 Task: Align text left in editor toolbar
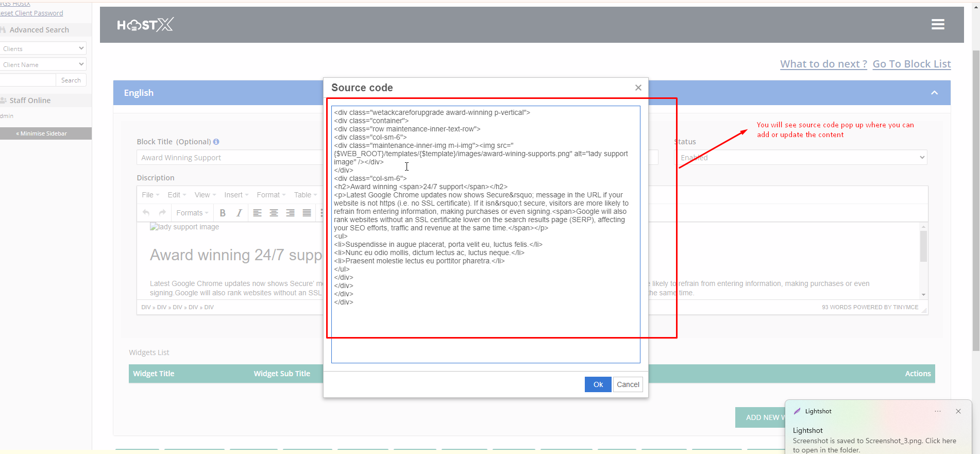(257, 213)
